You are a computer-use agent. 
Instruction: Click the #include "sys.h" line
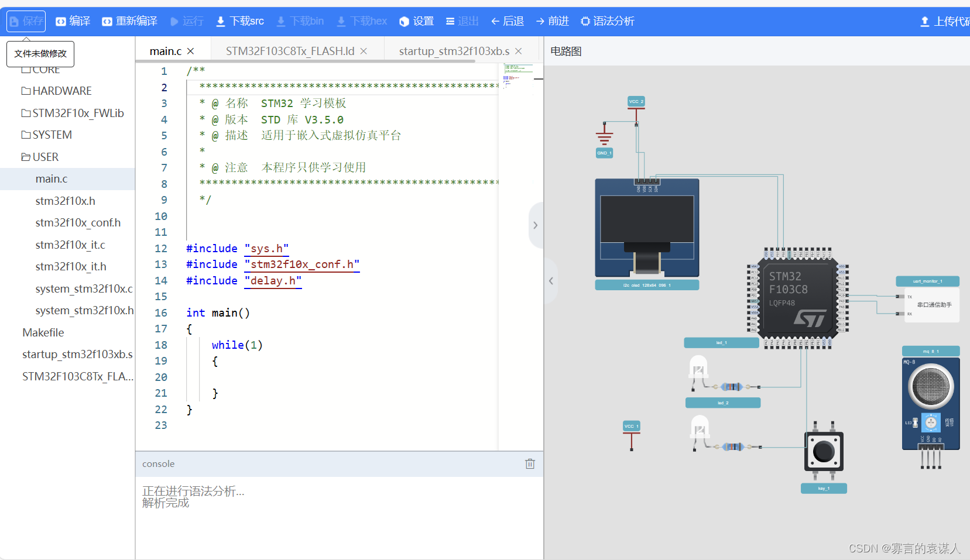pyautogui.click(x=237, y=248)
